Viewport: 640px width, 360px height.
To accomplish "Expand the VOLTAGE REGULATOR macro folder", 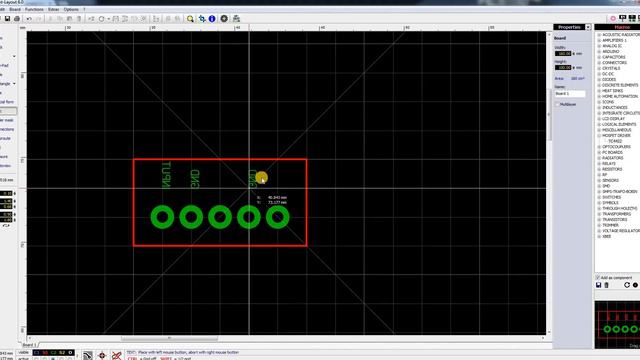I will pyautogui.click(x=599, y=231).
